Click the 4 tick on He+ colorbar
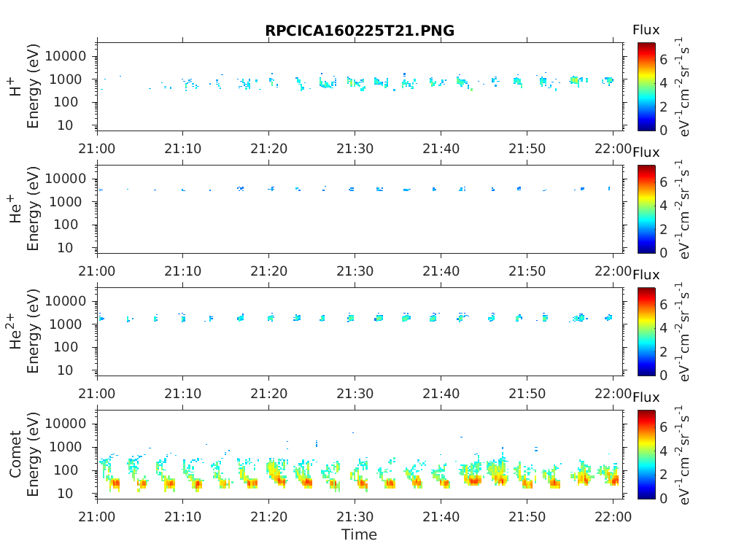This screenshot has width=747, height=560. [x=663, y=205]
